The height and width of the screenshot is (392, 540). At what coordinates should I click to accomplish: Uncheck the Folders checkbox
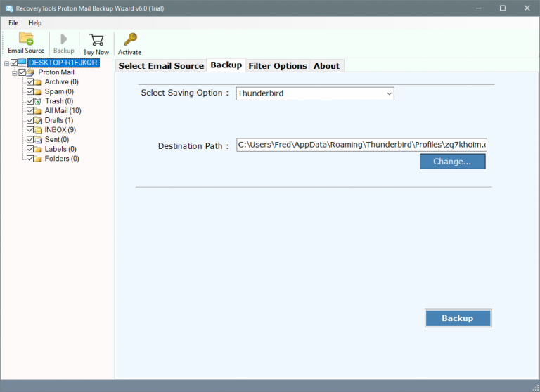(x=30, y=159)
